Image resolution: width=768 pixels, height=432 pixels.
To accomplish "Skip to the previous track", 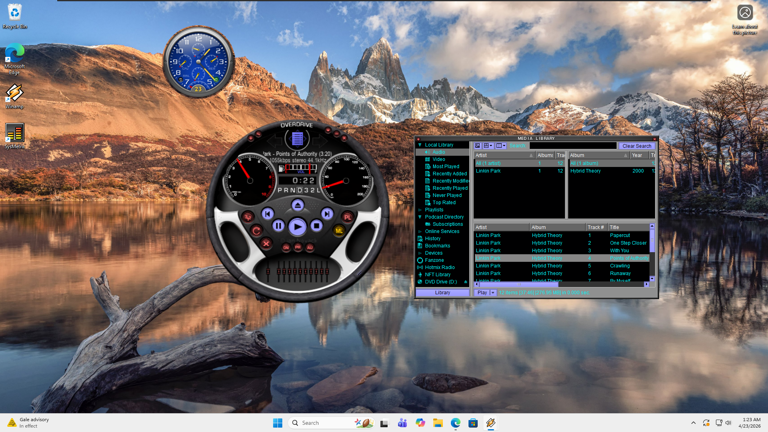I will pos(268,214).
